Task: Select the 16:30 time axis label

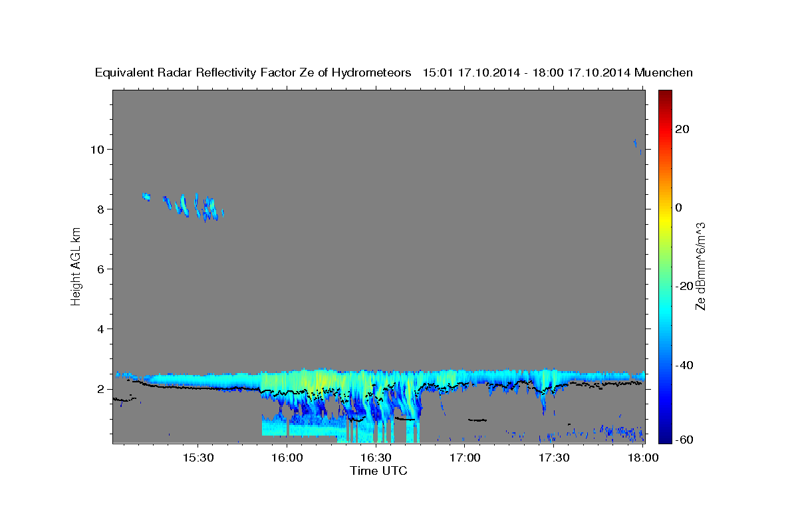Action: click(376, 458)
